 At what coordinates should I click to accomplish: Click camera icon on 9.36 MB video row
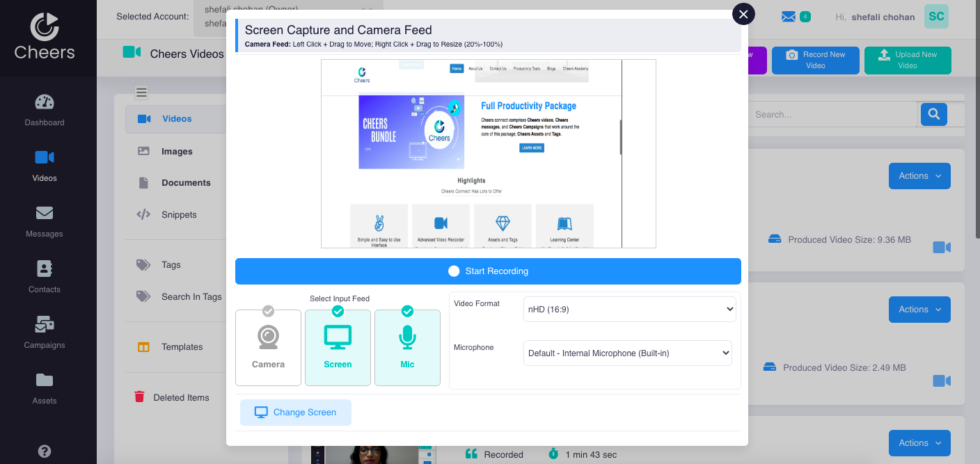942,247
